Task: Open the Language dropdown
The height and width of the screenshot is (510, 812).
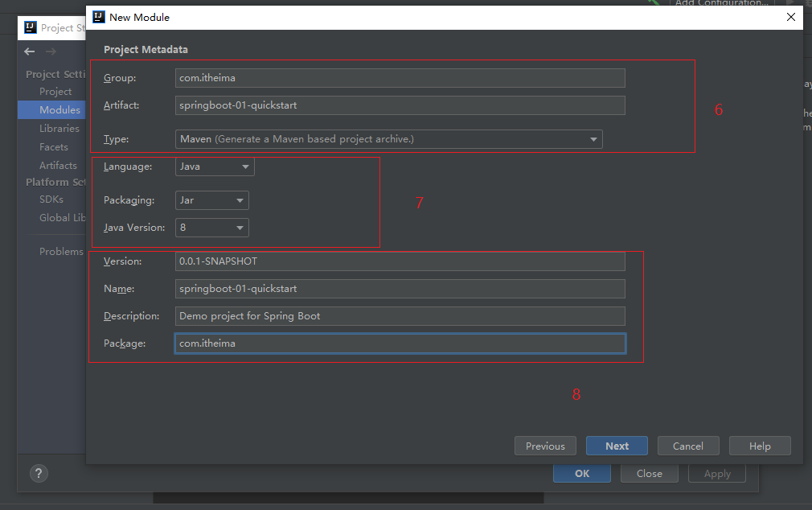Action: click(215, 167)
